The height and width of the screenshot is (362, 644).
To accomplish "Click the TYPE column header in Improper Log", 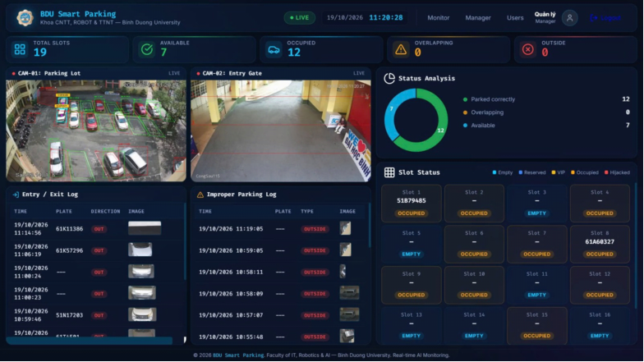I will (x=307, y=212).
